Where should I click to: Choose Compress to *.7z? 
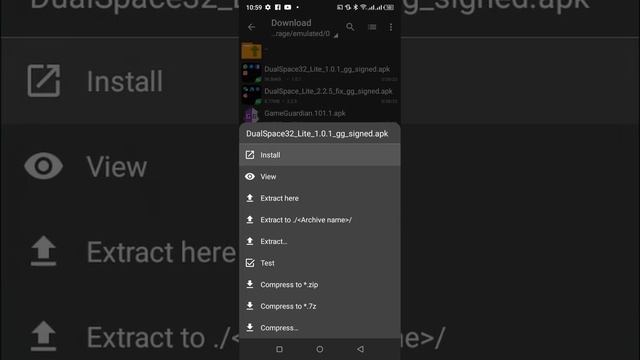point(320,307)
